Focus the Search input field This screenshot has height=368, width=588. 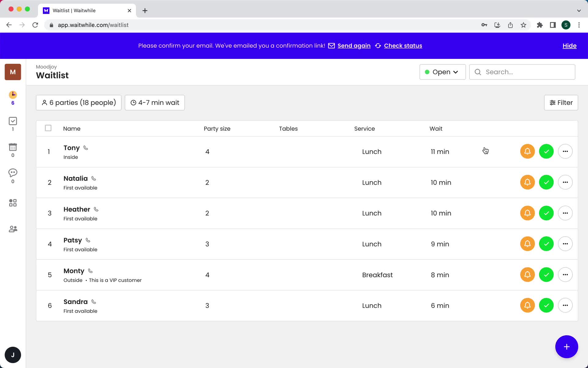[522, 72]
